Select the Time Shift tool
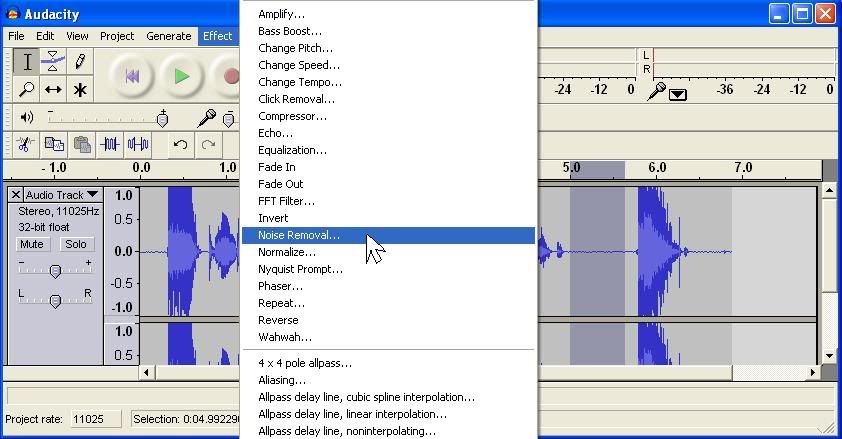Image resolution: width=842 pixels, height=439 pixels. (x=53, y=89)
